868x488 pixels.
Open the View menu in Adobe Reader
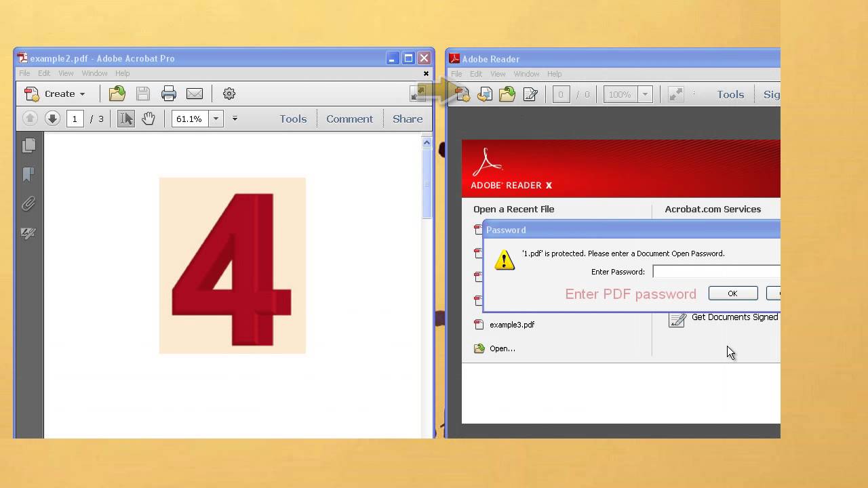click(498, 74)
